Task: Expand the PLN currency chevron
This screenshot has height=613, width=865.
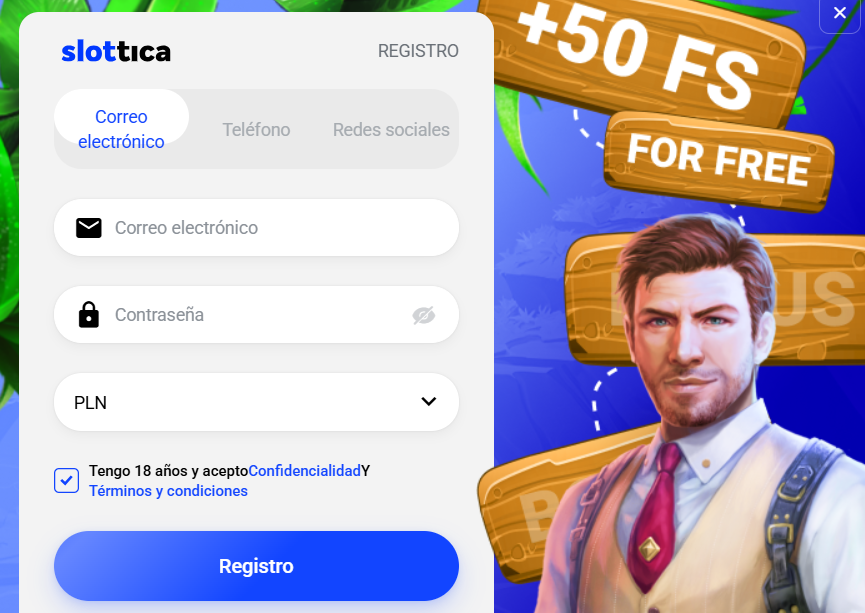Action: pos(429,401)
